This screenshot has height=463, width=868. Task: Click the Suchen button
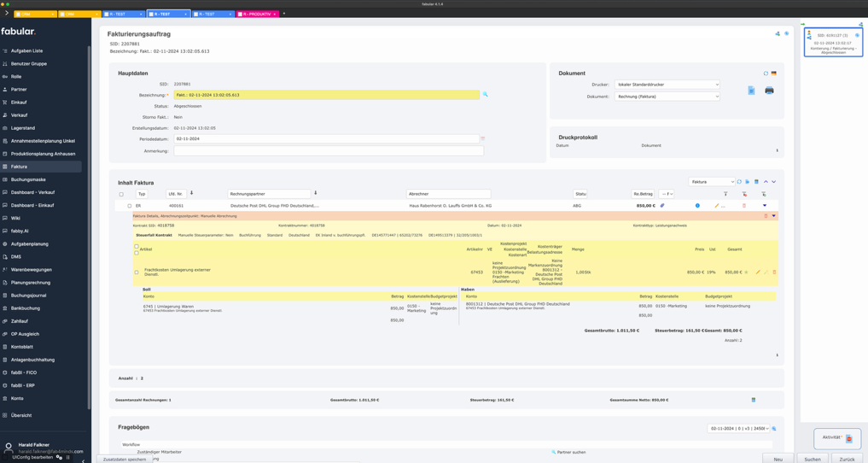click(813, 459)
